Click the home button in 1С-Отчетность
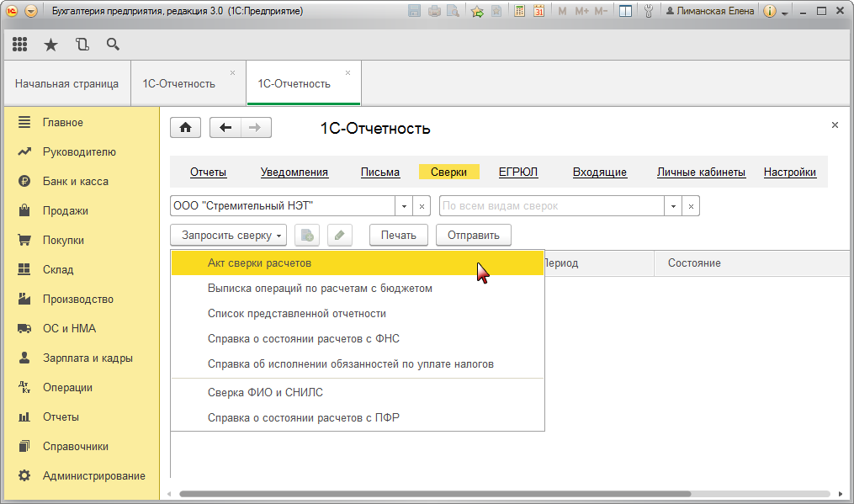This screenshot has width=854, height=504. point(185,128)
